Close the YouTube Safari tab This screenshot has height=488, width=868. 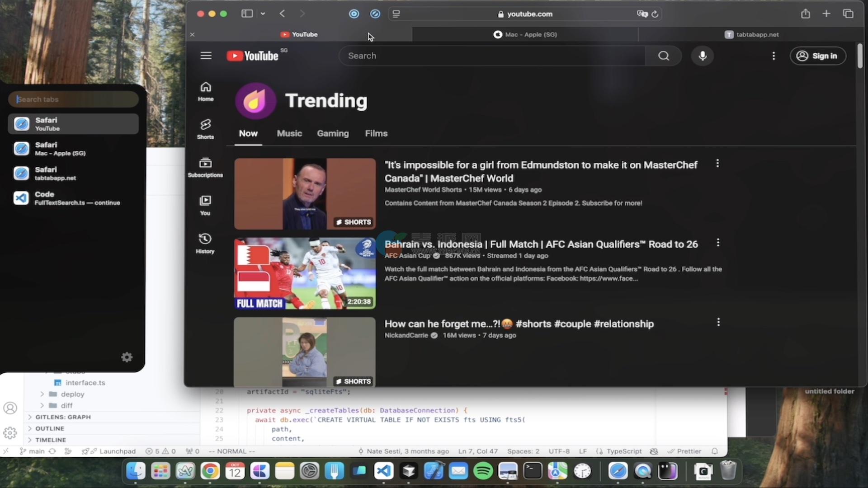point(192,34)
